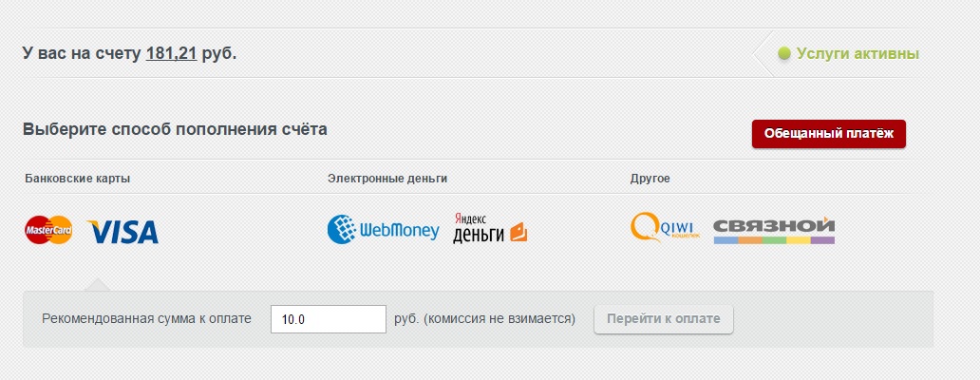Image resolution: width=980 pixels, height=380 pixels.
Task: Select the Электронные деньги category heading
Action: coord(387,179)
